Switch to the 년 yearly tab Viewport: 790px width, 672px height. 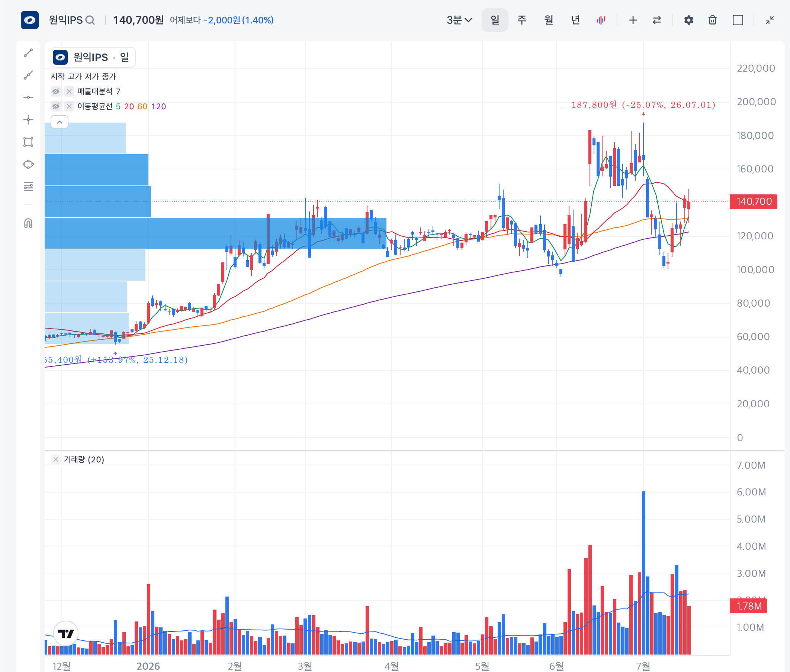tap(575, 20)
